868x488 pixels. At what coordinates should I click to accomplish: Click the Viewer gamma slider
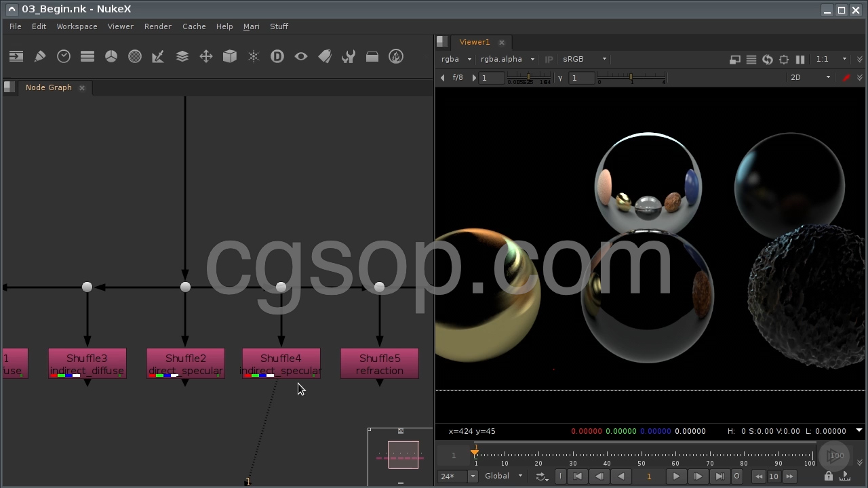point(631,78)
